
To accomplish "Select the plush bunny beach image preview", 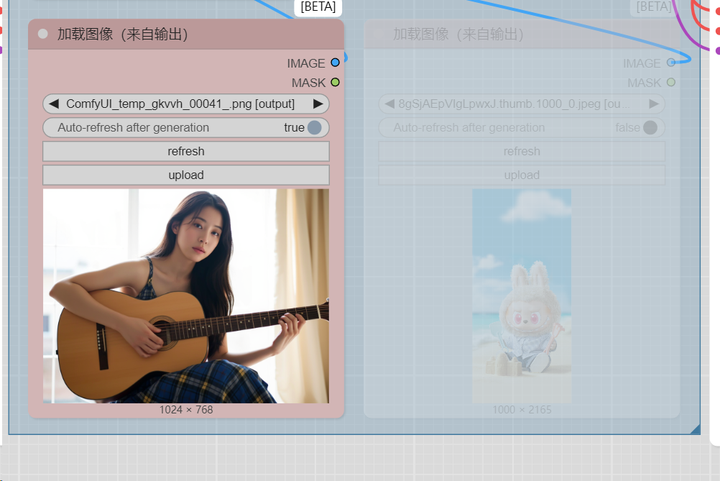I will coord(521,295).
